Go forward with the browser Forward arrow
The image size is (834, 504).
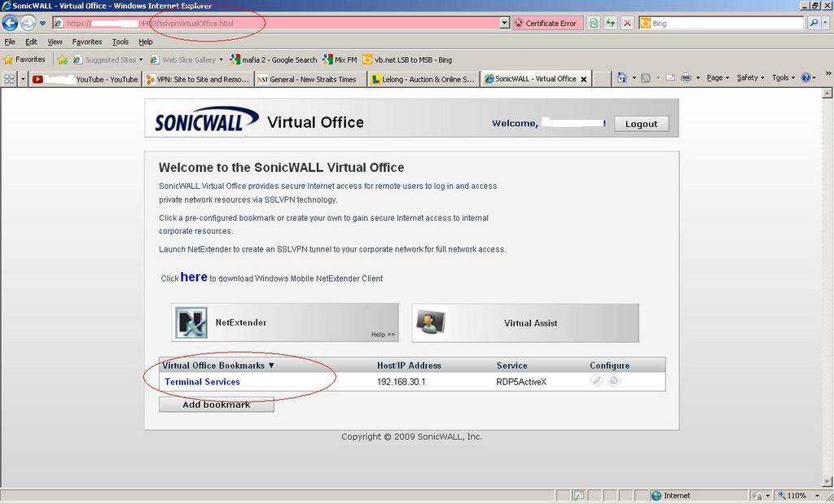tap(29, 23)
